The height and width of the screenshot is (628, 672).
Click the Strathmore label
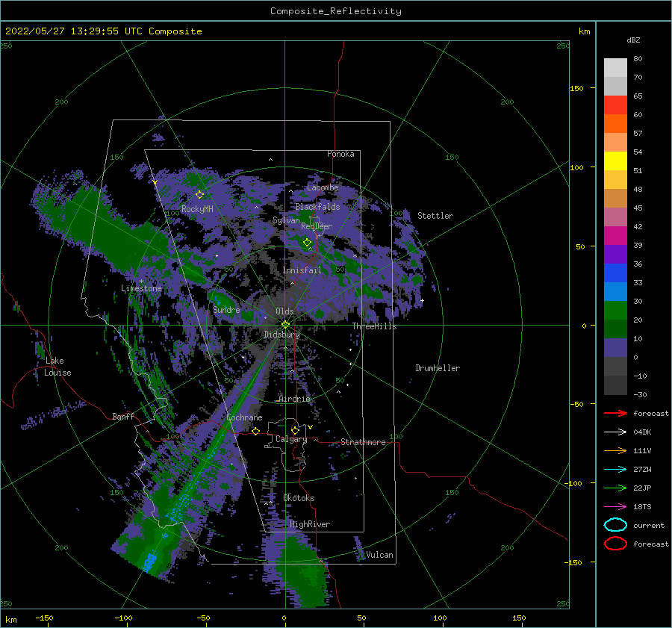(363, 442)
